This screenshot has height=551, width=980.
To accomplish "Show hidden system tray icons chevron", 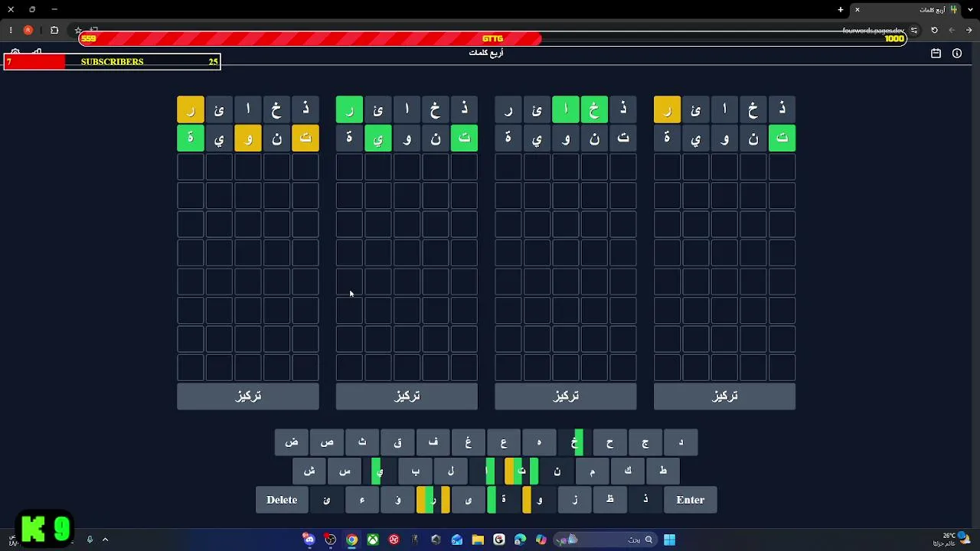I will click(105, 540).
